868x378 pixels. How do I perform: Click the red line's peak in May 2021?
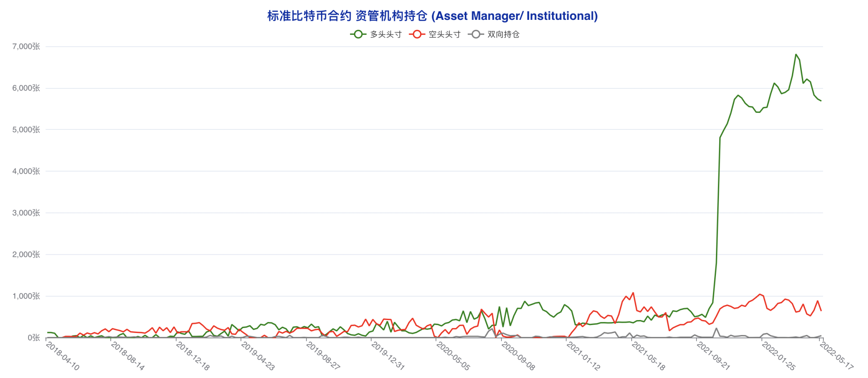point(633,293)
